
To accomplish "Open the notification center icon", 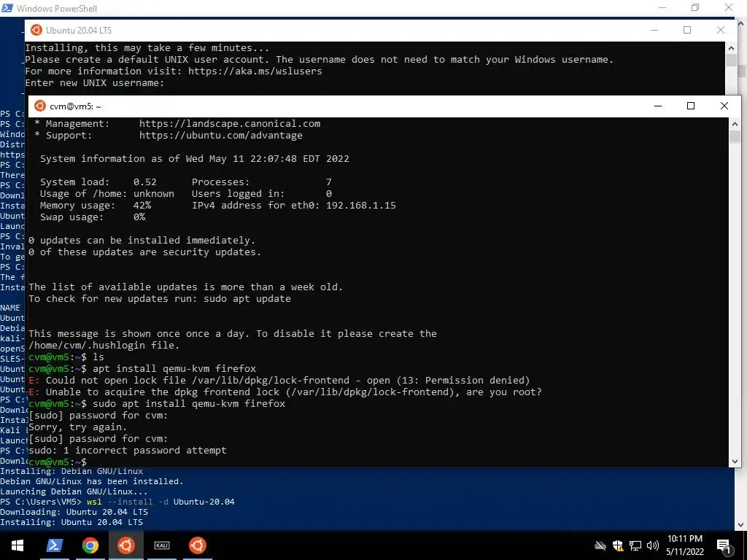I will 724,546.
